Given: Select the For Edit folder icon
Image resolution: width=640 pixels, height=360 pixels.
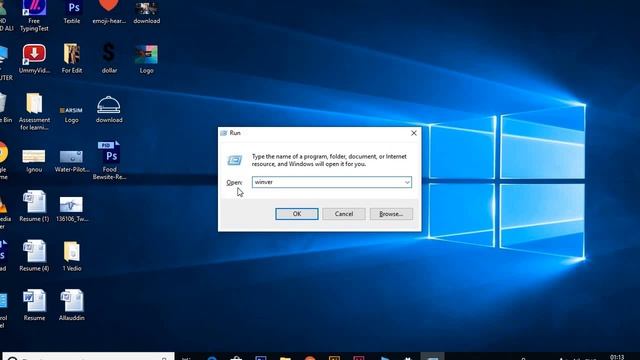Looking at the screenshot, I should tap(72, 58).
